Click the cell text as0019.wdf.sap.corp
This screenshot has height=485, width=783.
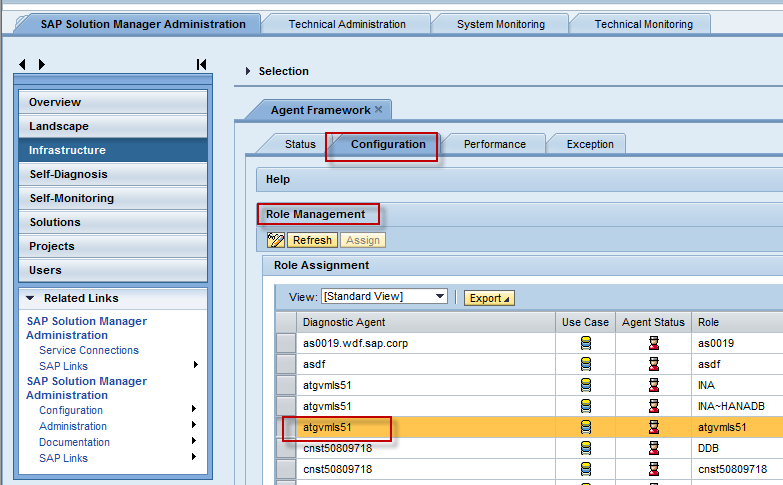[355, 343]
